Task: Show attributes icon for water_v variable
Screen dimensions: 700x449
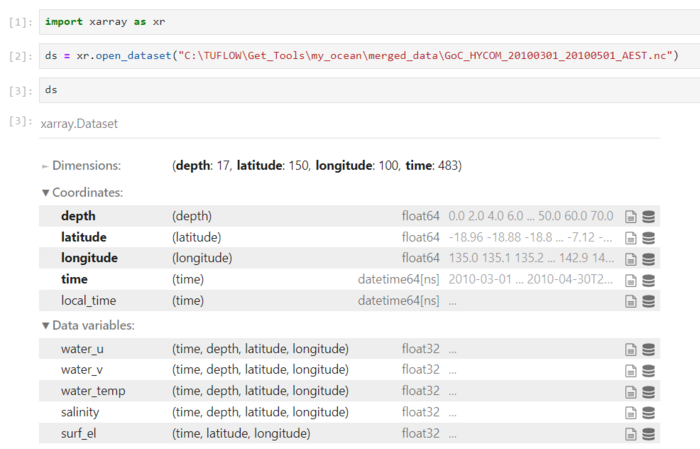Action: point(630,370)
